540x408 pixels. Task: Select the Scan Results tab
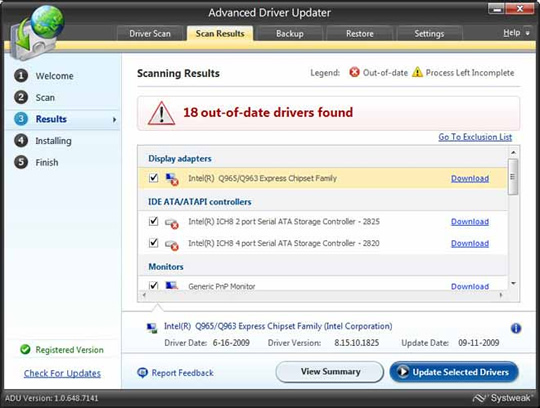220,34
